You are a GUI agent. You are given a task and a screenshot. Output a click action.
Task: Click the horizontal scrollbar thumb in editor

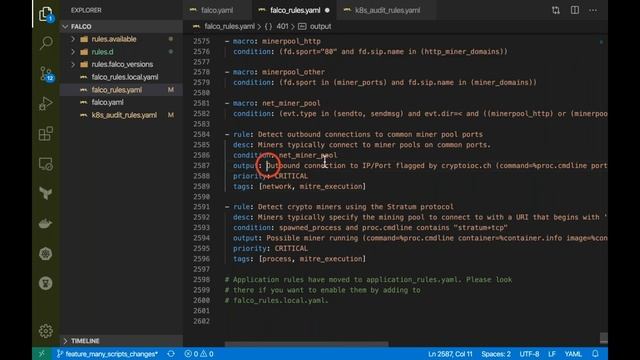pyautogui.click(x=306, y=344)
